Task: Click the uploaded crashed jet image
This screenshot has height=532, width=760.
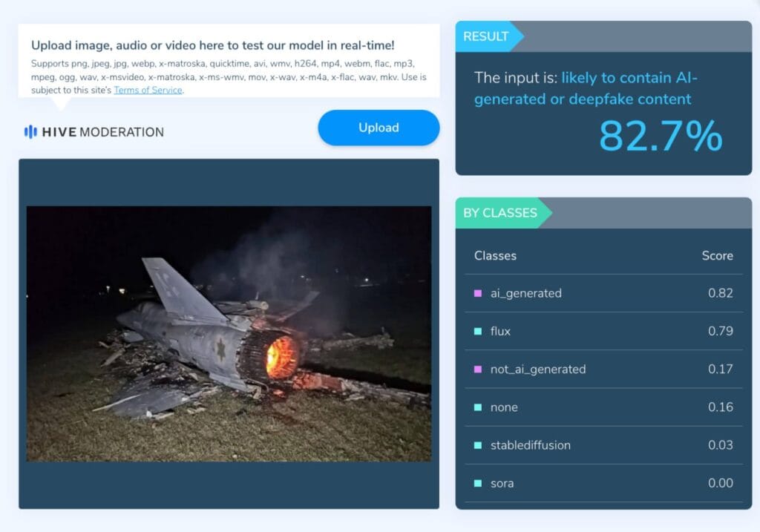Action: (x=229, y=334)
